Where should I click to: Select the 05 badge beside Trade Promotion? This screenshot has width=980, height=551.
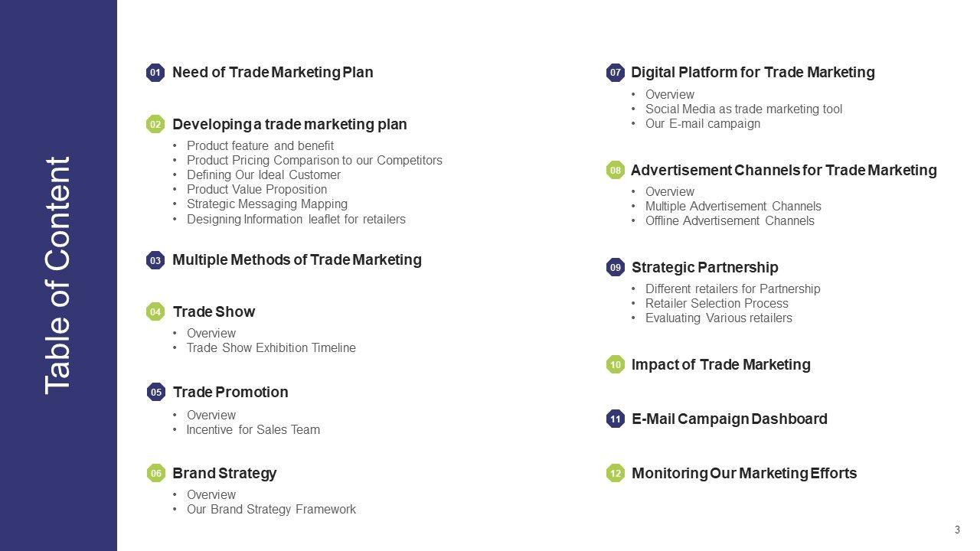(156, 392)
